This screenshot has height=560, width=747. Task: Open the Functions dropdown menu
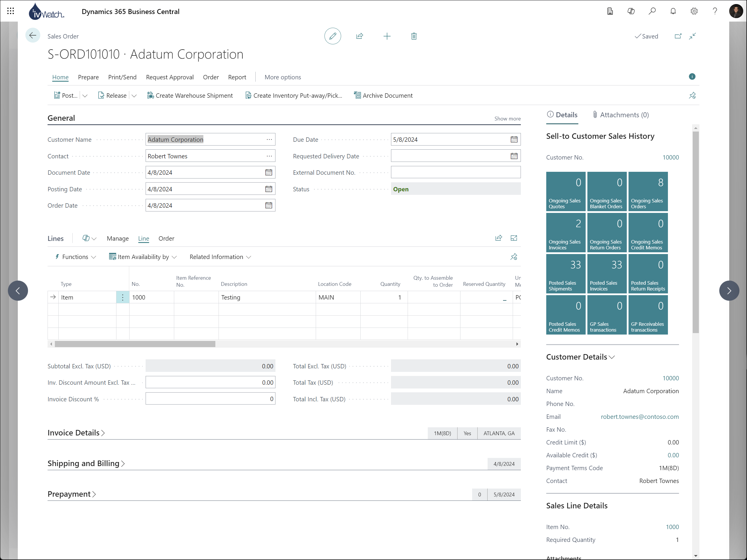pos(75,256)
